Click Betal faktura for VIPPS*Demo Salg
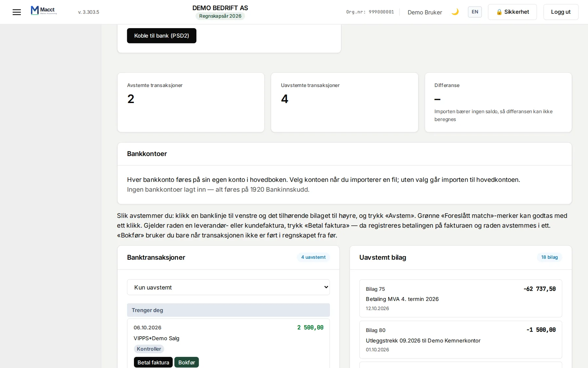Image resolution: width=588 pixels, height=368 pixels. click(153, 362)
